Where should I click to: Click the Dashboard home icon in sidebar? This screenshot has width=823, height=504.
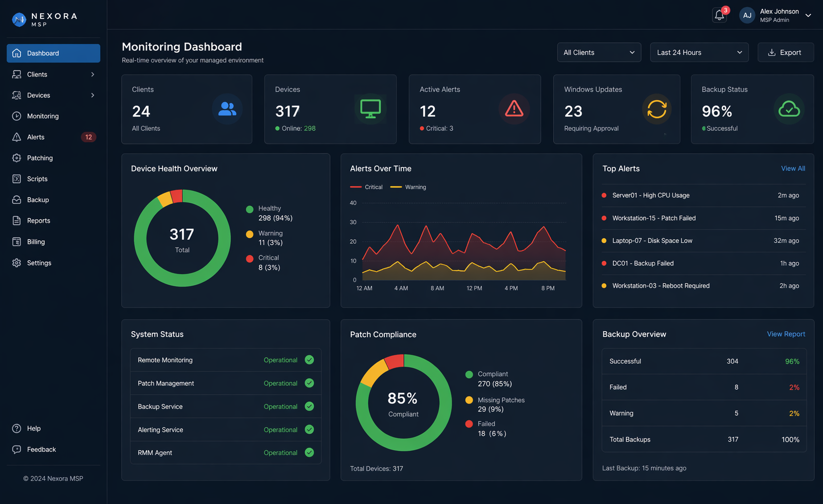[x=17, y=53]
